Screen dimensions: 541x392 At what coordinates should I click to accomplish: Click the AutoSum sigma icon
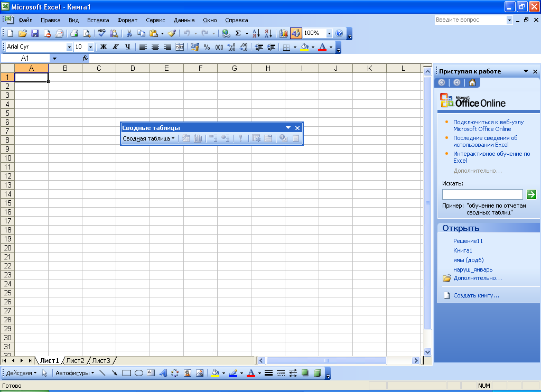point(238,33)
